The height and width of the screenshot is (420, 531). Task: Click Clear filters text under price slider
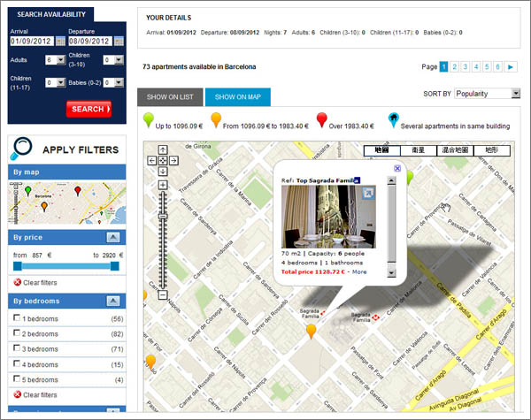40,283
